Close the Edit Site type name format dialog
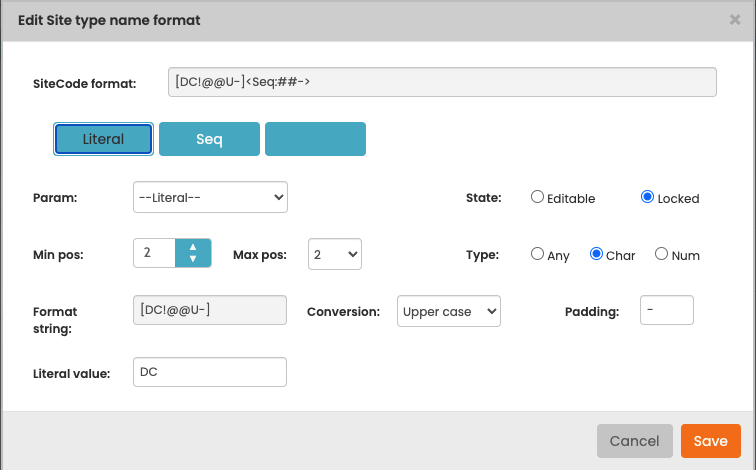The height and width of the screenshot is (470, 756). [x=735, y=20]
